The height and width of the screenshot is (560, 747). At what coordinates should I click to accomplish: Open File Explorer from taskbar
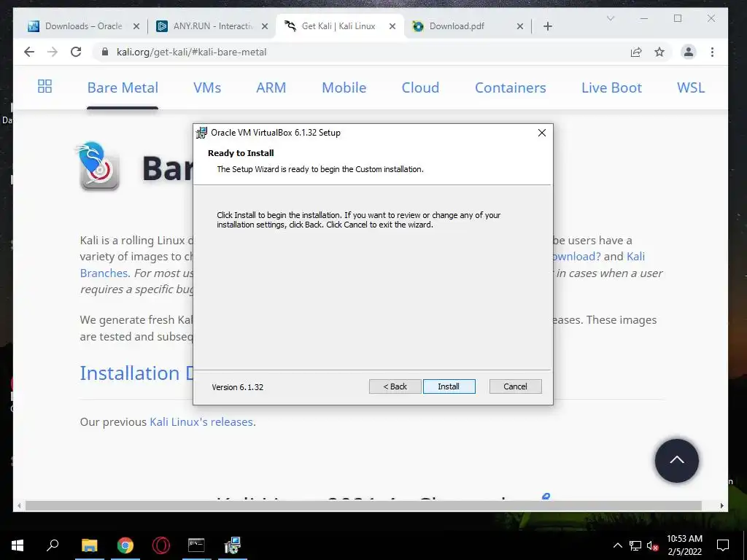[89, 545]
